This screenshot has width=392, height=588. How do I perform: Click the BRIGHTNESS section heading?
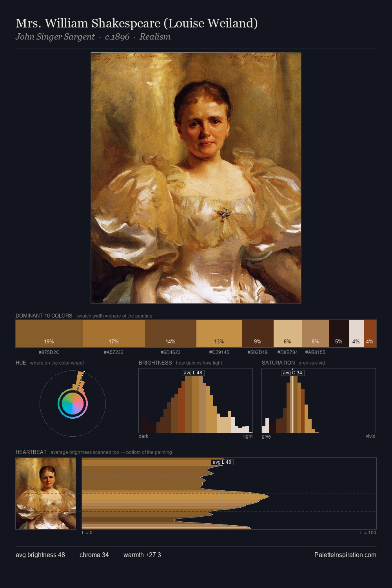click(155, 363)
